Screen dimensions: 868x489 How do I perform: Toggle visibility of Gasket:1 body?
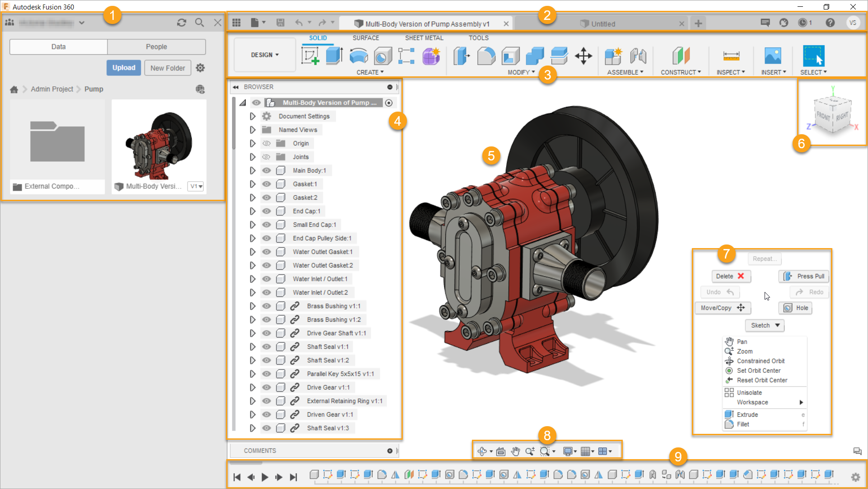click(266, 183)
